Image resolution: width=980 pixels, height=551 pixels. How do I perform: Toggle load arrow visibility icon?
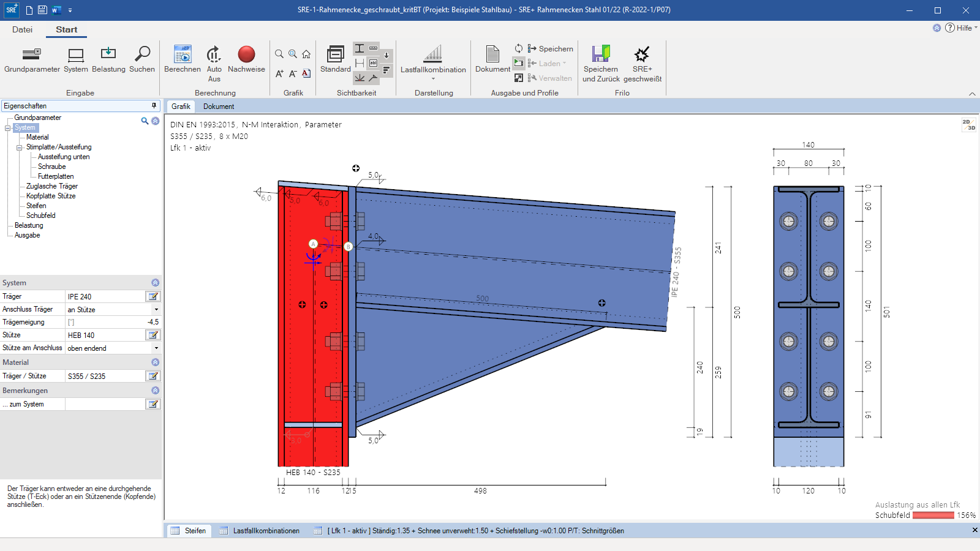tap(386, 55)
